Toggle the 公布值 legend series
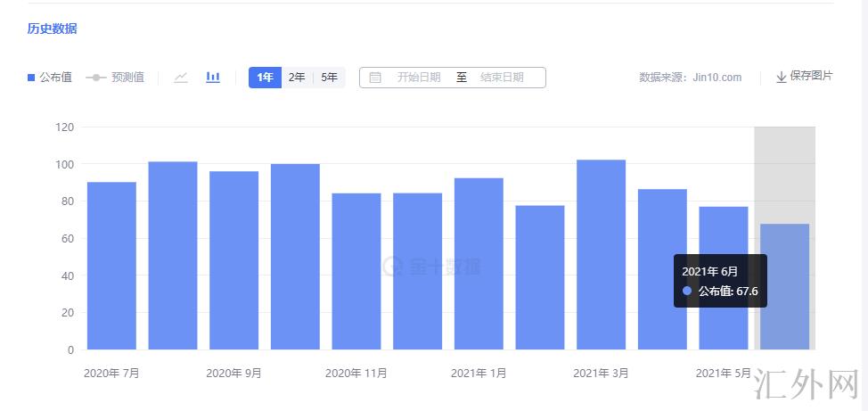 pyautogui.click(x=50, y=78)
